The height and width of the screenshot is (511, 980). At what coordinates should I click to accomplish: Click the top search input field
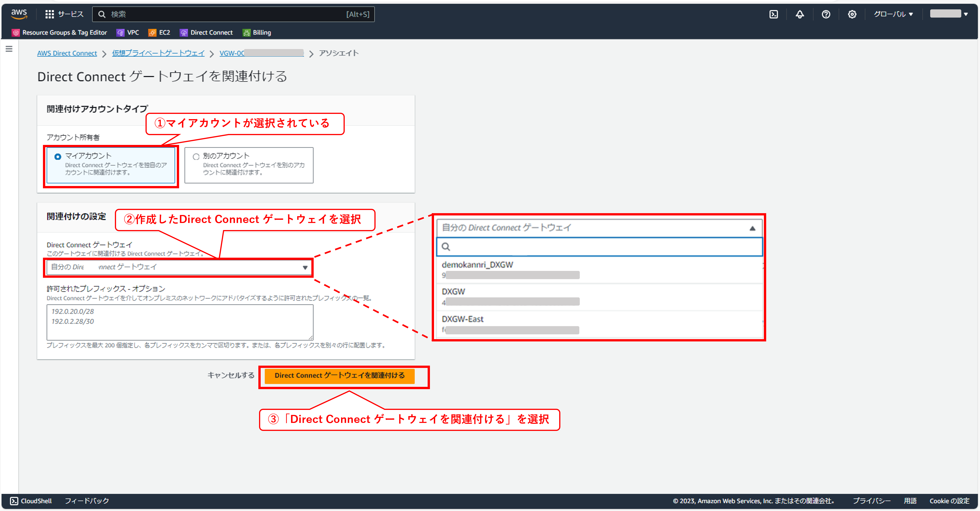[x=234, y=14]
